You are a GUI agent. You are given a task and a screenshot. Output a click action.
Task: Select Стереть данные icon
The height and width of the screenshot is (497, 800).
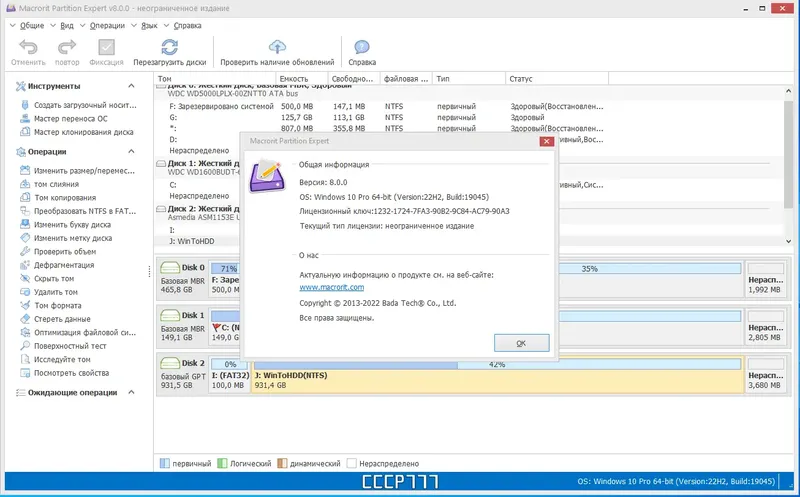tap(24, 319)
